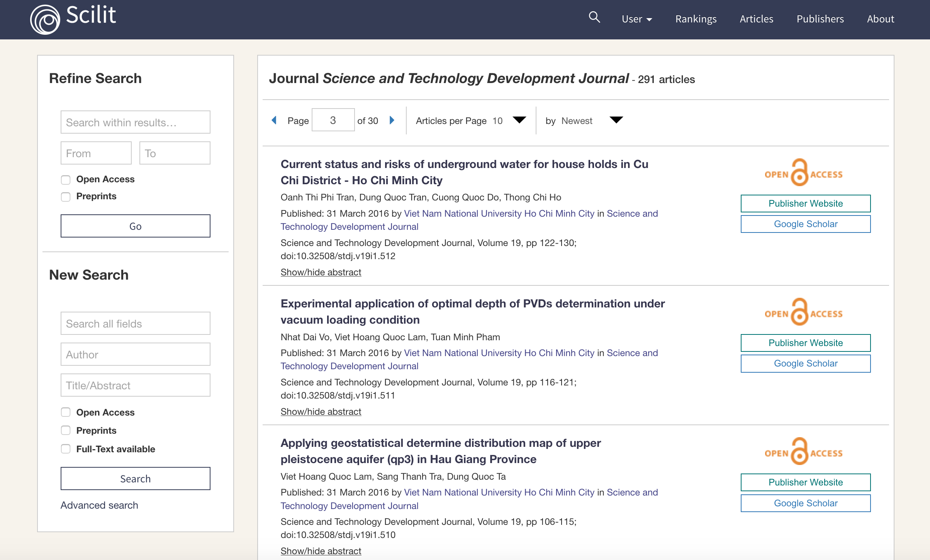Open the PVDs vacuum loading article title
The height and width of the screenshot is (560, 930).
pos(473,312)
